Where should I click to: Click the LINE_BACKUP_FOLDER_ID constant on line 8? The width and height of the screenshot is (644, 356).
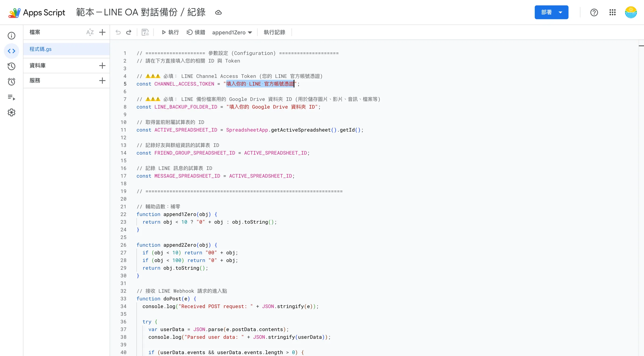tap(186, 107)
